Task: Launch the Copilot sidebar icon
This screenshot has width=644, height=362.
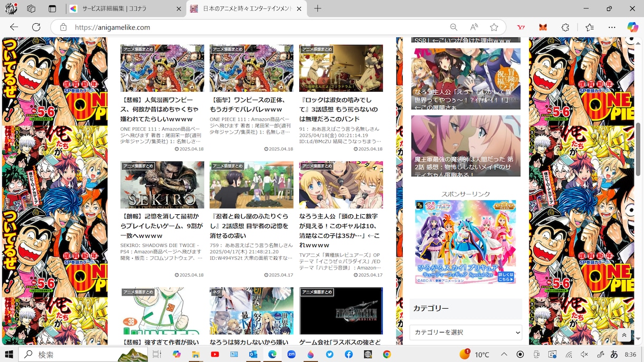Action: tap(632, 27)
